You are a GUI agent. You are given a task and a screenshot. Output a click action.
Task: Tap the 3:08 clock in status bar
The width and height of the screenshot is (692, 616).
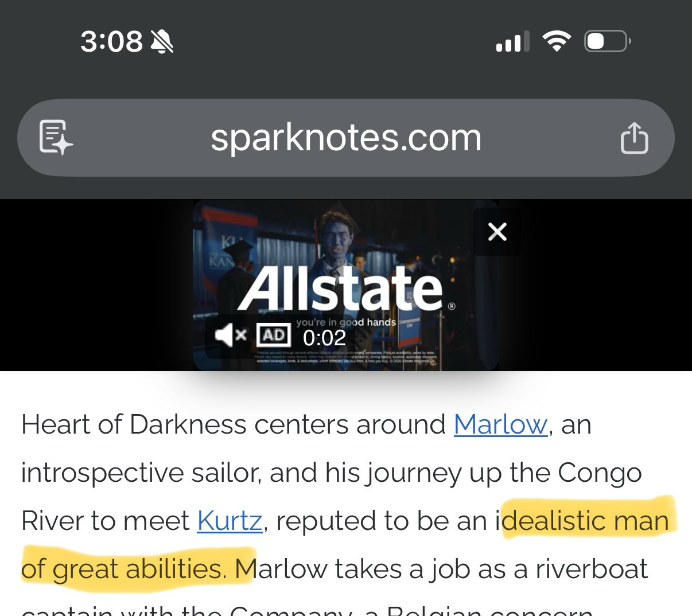tap(111, 41)
